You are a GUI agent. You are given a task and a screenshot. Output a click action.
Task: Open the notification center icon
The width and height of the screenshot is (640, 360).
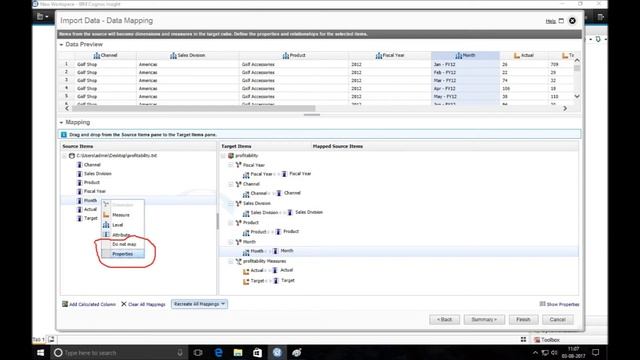(596, 352)
